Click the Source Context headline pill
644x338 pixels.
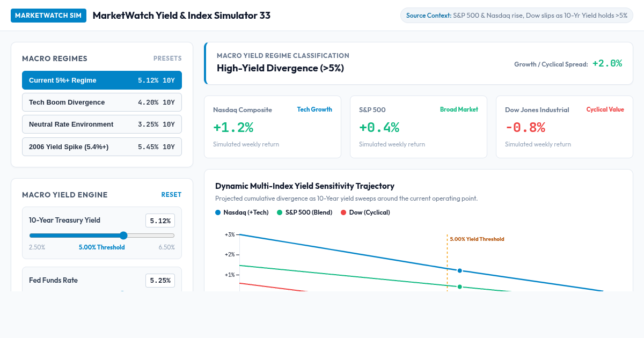(517, 16)
